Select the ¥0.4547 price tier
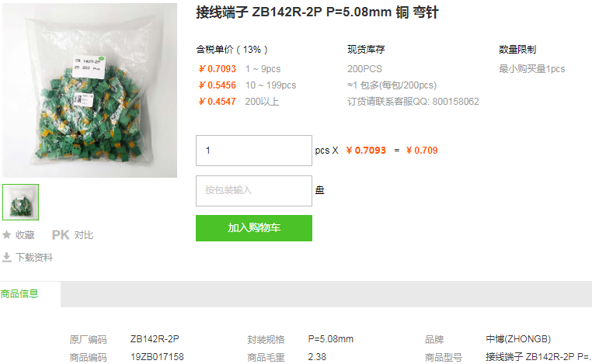The width and height of the screenshot is (592, 364). coord(217,102)
